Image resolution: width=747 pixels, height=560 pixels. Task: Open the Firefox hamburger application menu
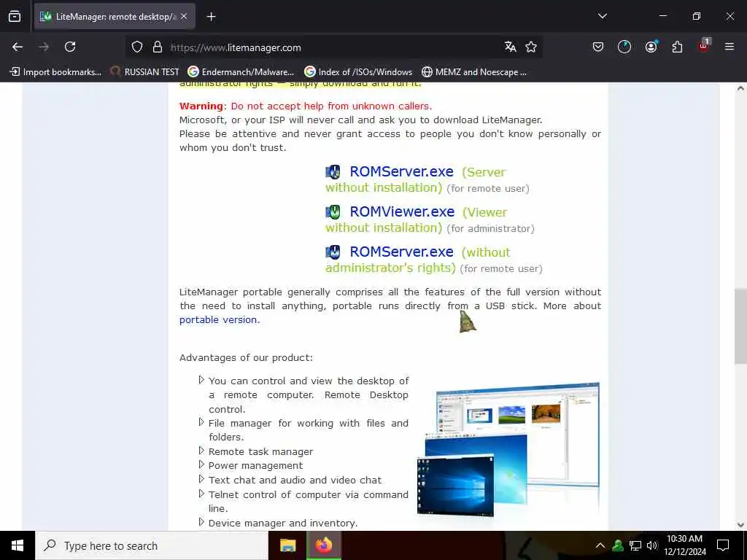(x=729, y=47)
